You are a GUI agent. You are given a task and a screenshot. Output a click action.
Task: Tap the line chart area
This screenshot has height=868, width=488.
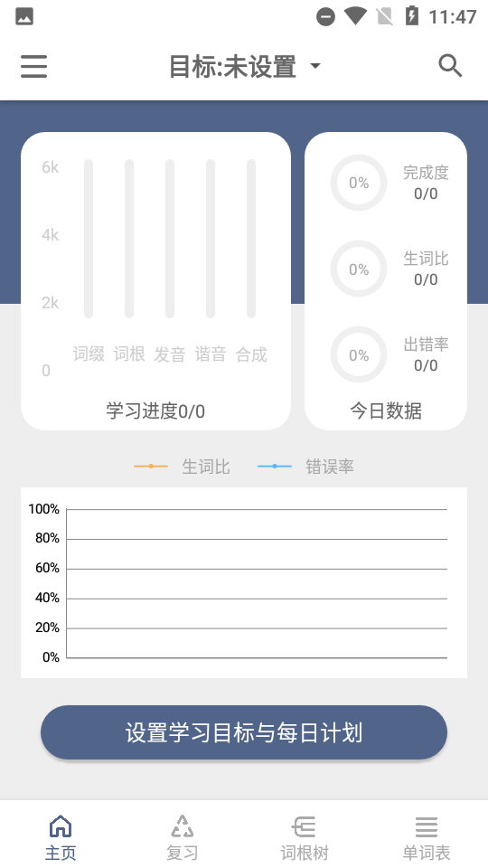pyautogui.click(x=244, y=582)
